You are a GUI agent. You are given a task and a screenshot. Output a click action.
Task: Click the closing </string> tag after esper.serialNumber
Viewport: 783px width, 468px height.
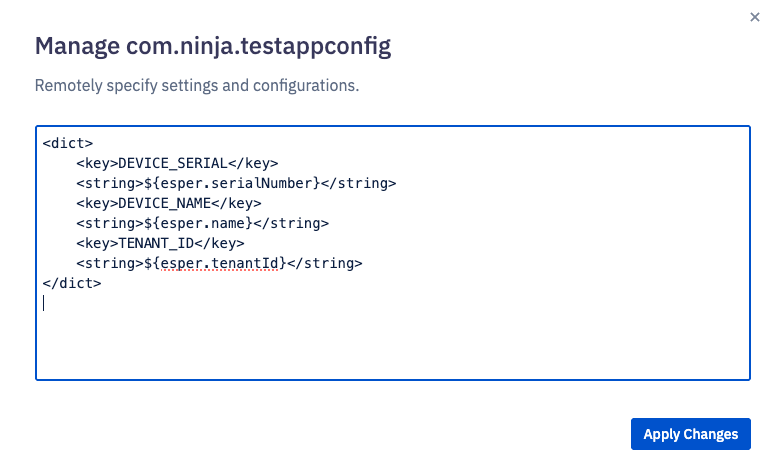pos(360,183)
